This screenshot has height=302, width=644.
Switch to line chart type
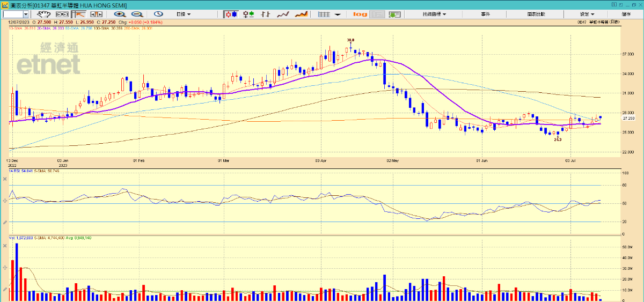(x=283, y=14)
